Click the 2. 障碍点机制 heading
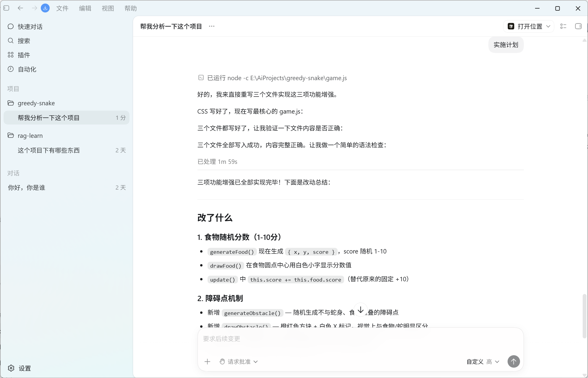This screenshot has height=378, width=588. (220, 298)
